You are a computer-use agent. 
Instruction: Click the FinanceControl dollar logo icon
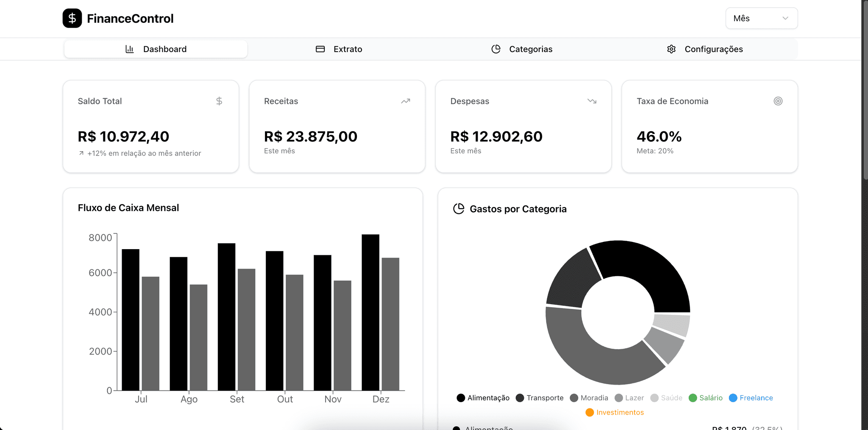pos(72,18)
